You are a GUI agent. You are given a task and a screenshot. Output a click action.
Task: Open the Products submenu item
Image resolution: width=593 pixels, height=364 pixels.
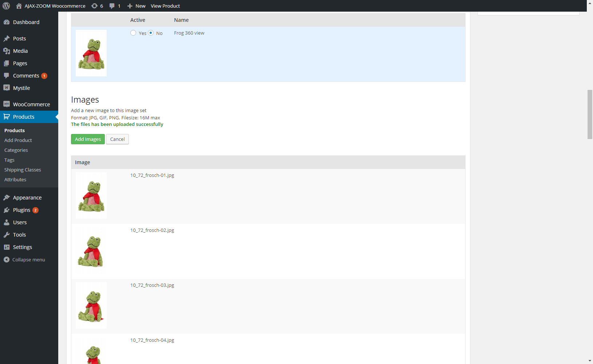click(15, 130)
